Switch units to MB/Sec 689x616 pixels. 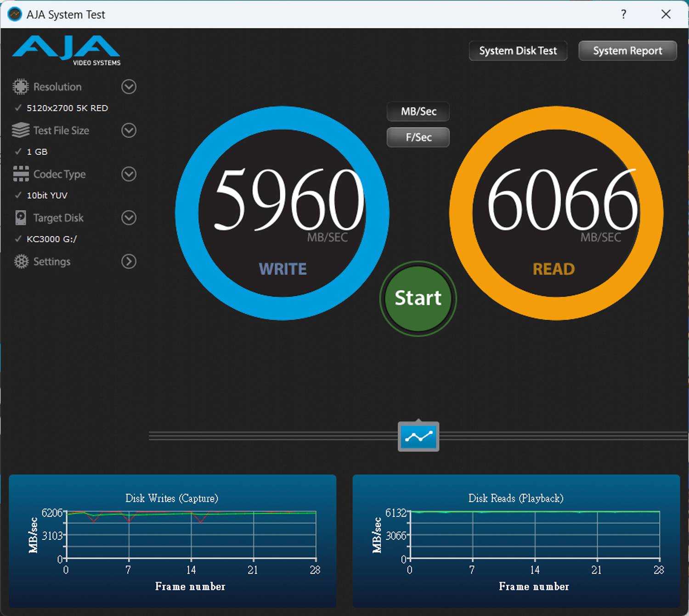tap(418, 112)
